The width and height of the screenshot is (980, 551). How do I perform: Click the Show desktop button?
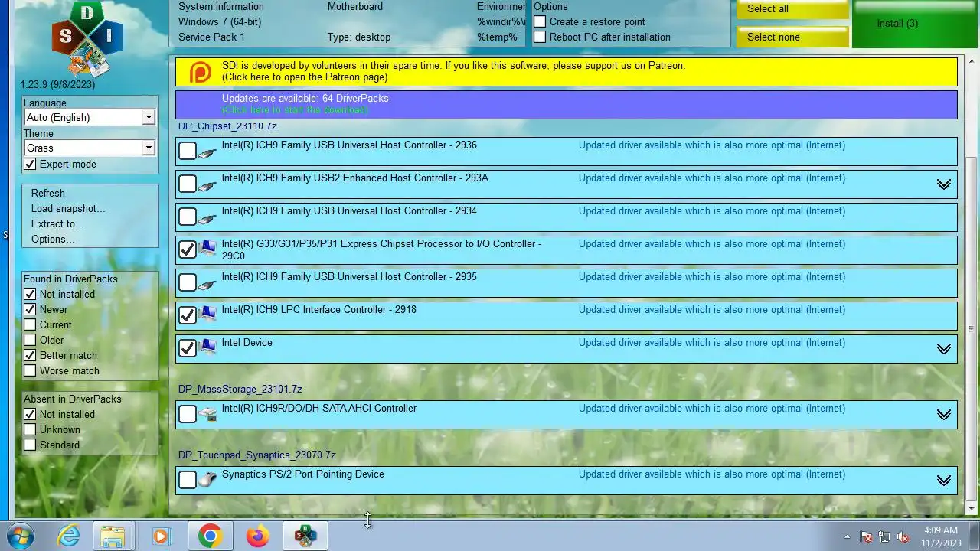click(974, 536)
